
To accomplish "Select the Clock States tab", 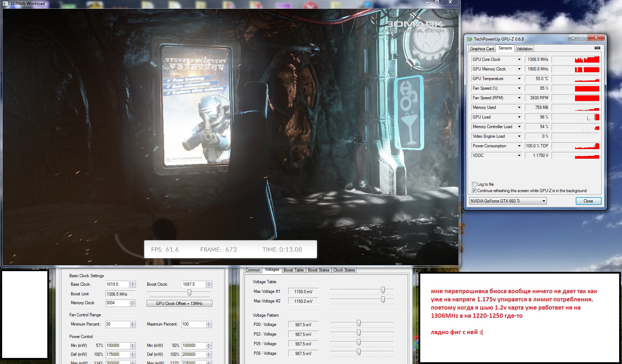I will click(x=344, y=270).
